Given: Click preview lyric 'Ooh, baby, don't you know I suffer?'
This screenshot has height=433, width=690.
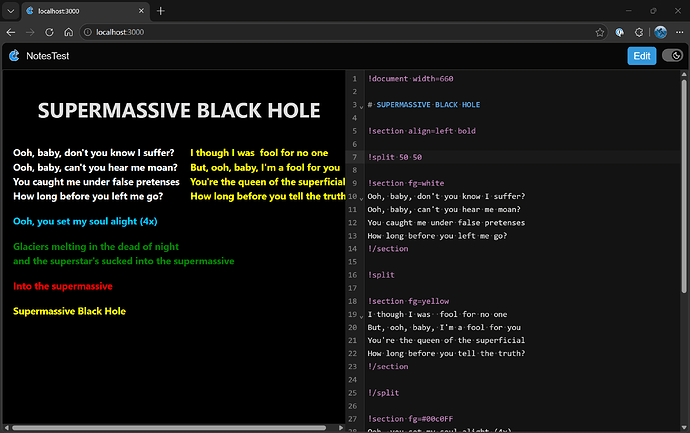Looking at the screenshot, I should (x=94, y=153).
